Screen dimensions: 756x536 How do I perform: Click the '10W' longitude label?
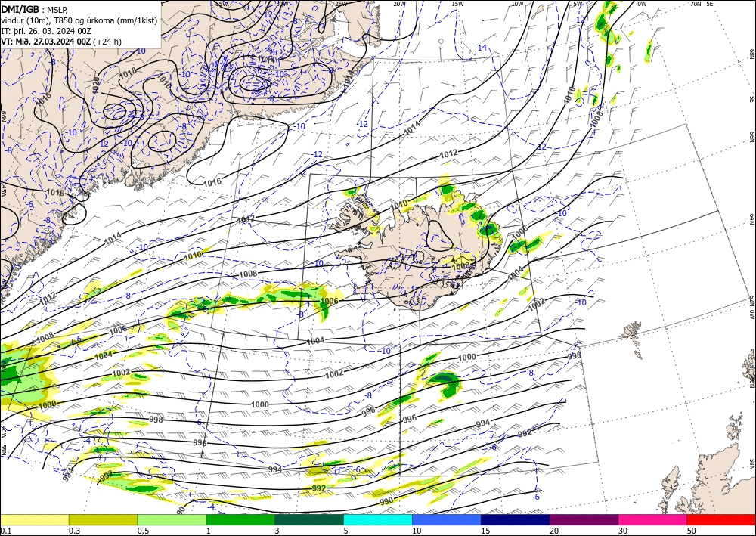point(517,4)
